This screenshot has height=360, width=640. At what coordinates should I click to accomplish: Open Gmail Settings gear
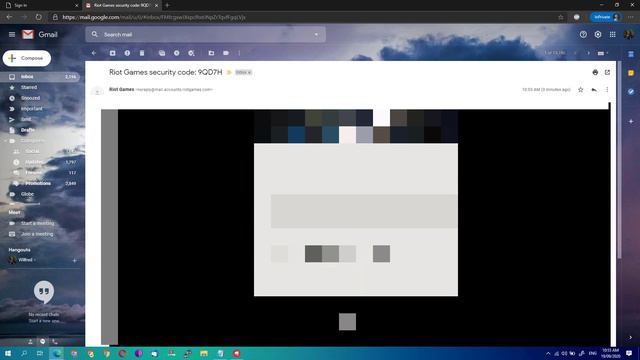tap(598, 35)
